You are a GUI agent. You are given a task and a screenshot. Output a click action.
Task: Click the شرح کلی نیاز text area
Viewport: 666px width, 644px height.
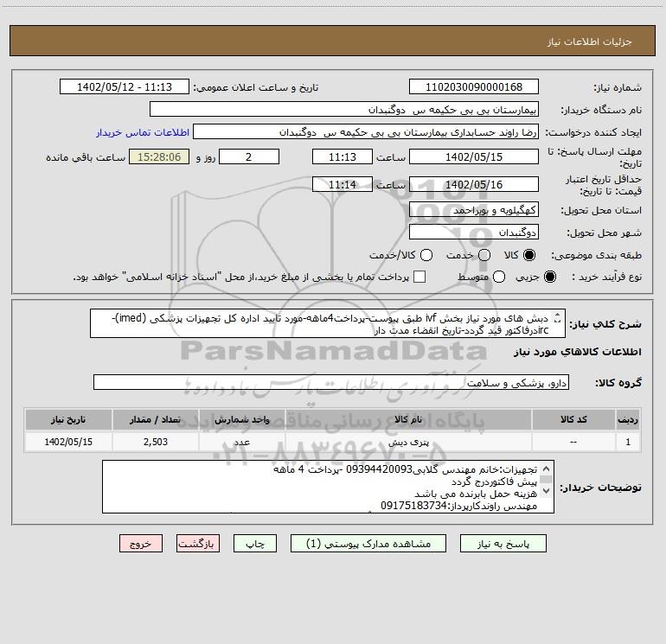(x=328, y=324)
